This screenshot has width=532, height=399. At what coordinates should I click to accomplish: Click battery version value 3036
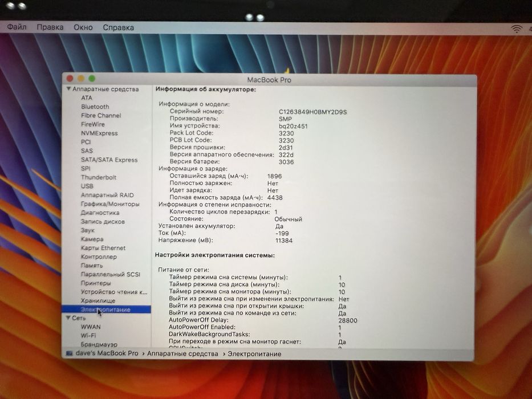[x=286, y=162]
